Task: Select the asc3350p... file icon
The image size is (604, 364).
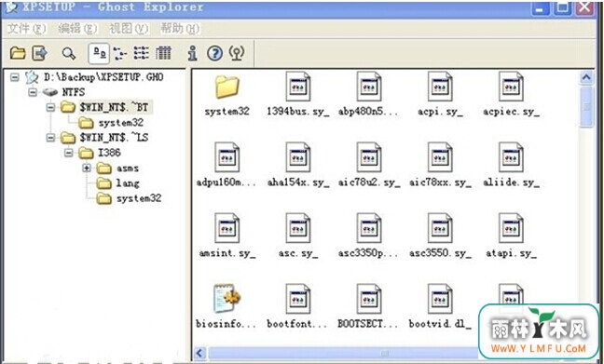Action: [368, 228]
